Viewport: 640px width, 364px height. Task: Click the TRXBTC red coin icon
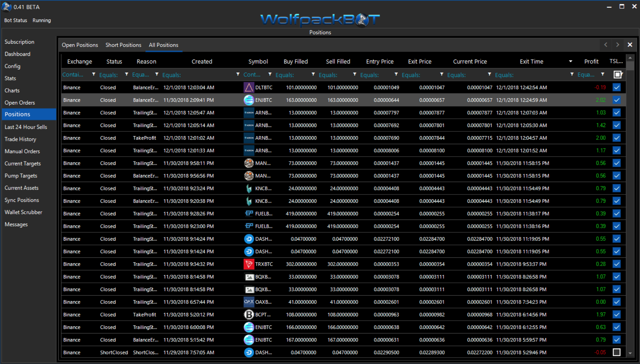click(249, 264)
